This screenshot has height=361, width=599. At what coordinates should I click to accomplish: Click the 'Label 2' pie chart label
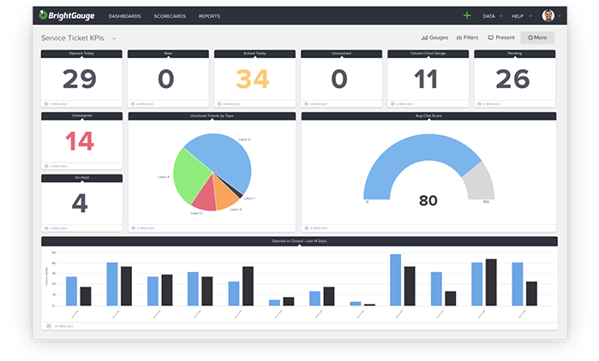pyautogui.click(x=196, y=213)
